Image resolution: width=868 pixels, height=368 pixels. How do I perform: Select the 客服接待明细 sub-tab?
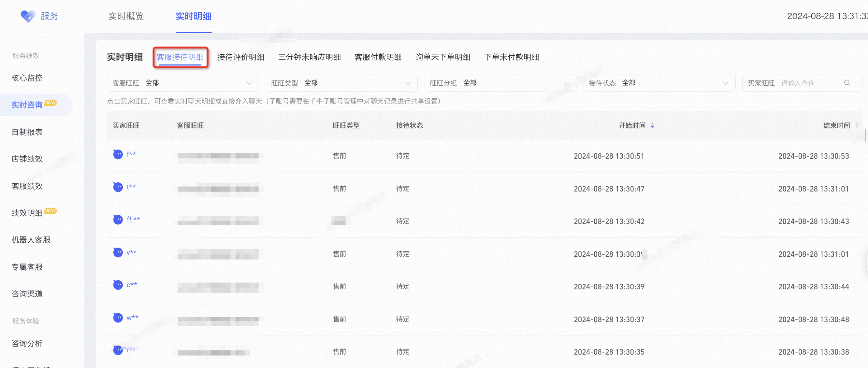[180, 57]
